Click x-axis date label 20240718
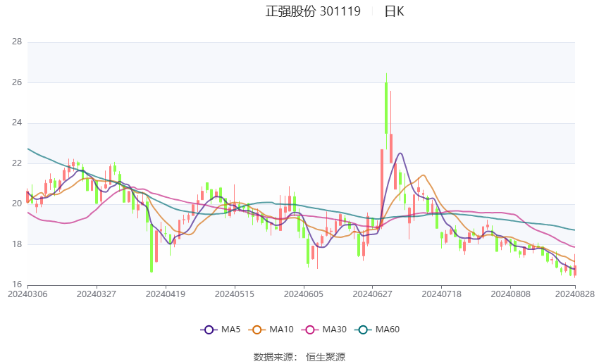 [x=442, y=294]
